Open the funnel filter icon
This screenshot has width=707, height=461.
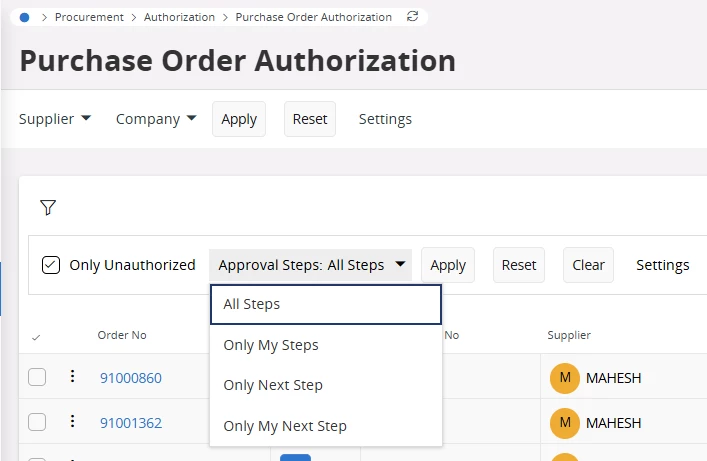point(48,207)
